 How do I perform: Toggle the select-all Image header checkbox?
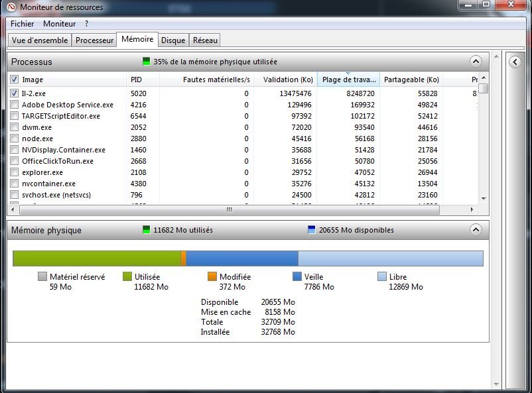(x=15, y=80)
